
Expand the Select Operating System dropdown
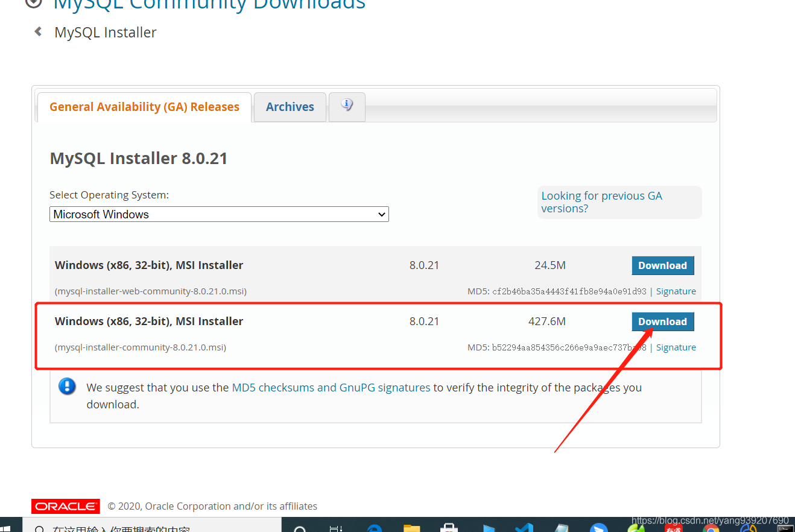[x=219, y=214]
